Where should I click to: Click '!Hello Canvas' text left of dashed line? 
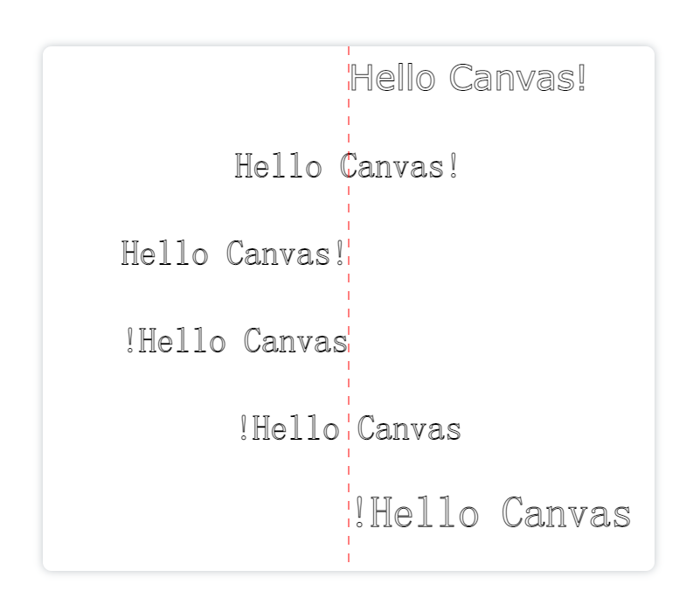[237, 340]
